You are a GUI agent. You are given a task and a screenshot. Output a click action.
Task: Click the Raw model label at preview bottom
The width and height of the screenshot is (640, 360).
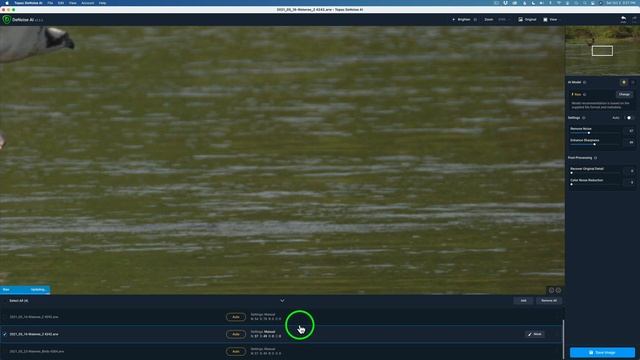[6, 290]
